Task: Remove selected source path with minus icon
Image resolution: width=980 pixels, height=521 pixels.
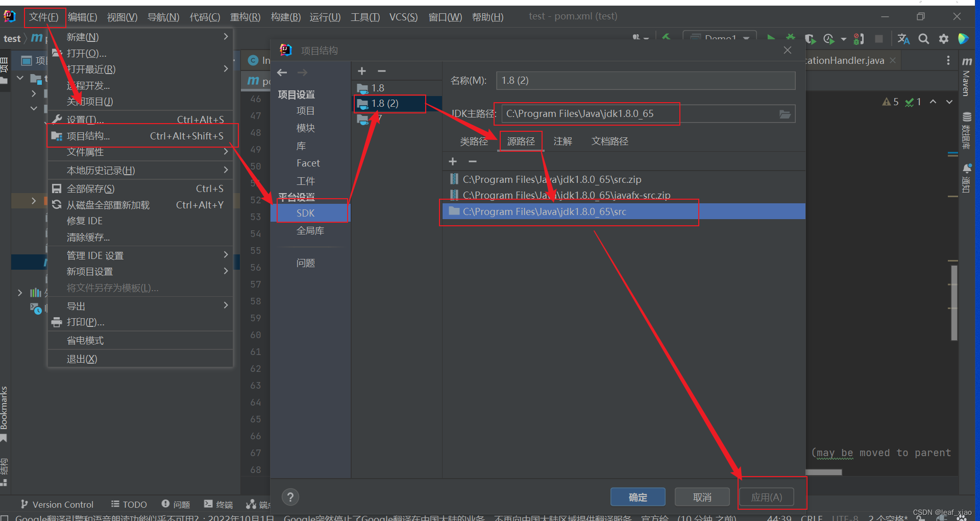Action: (x=473, y=161)
